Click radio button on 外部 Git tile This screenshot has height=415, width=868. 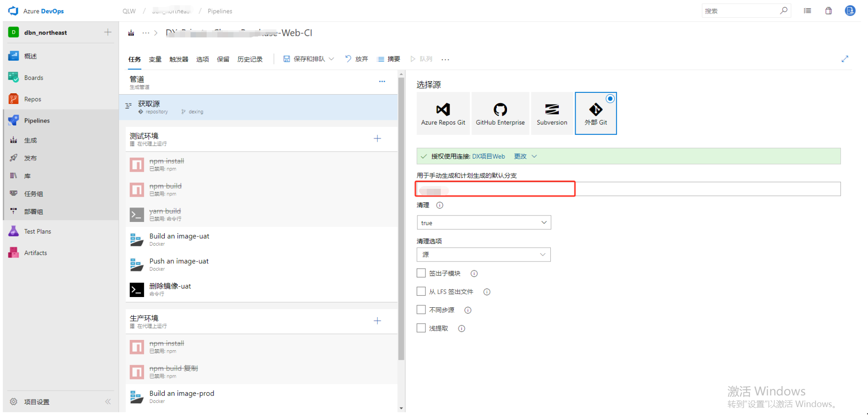coord(610,98)
